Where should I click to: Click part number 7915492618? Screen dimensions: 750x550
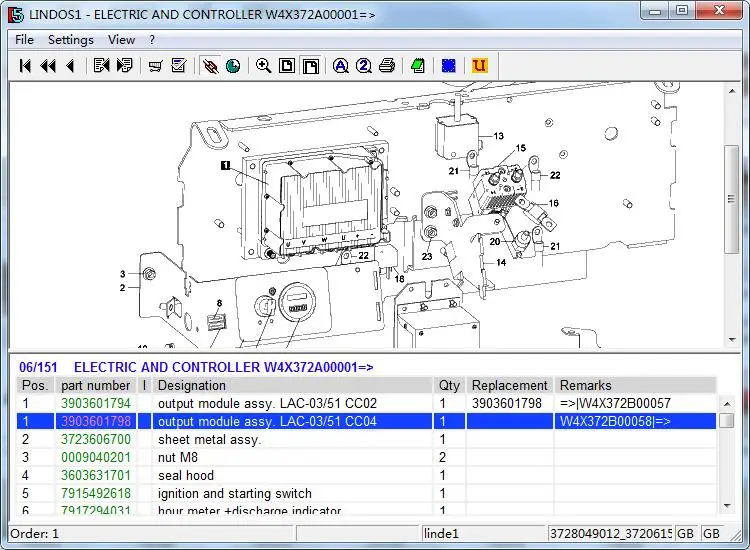(96, 494)
